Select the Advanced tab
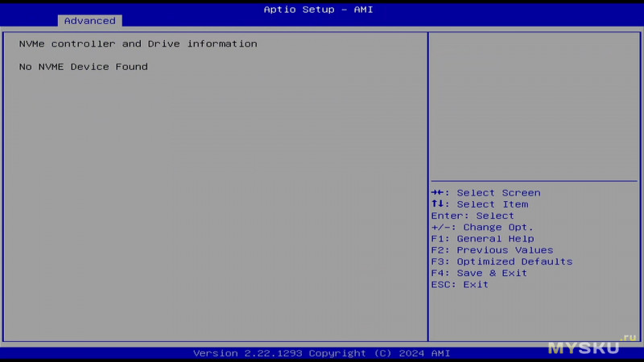This screenshot has height=362, width=644. pos(89,21)
